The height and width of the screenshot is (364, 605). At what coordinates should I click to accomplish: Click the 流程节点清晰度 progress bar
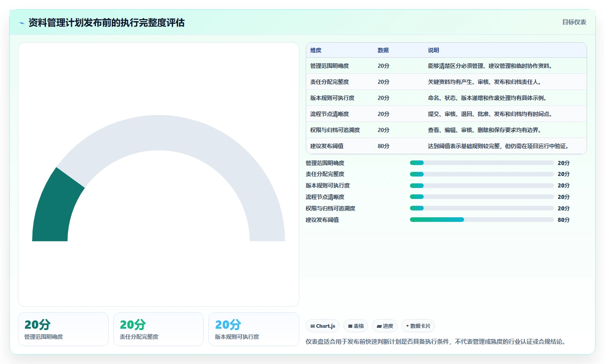tap(482, 197)
